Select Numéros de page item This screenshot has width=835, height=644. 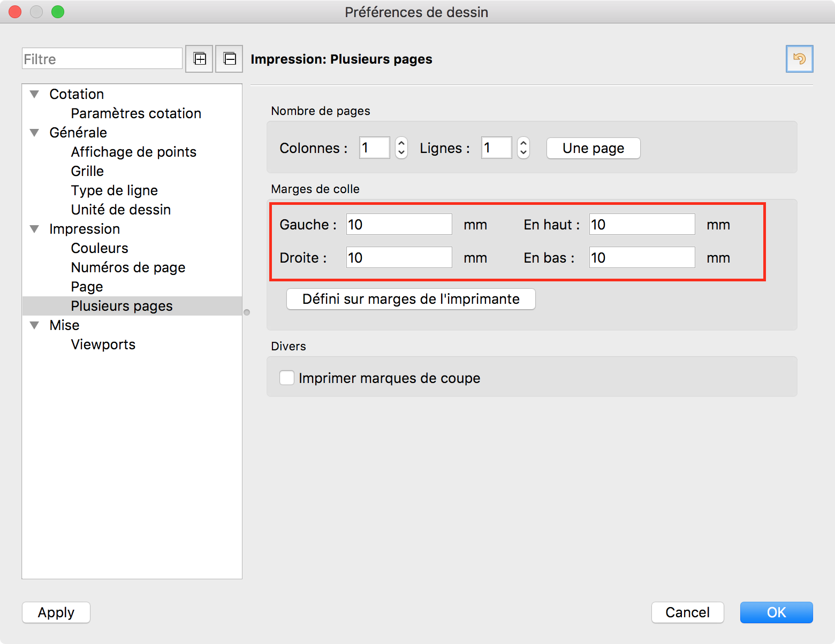128,267
